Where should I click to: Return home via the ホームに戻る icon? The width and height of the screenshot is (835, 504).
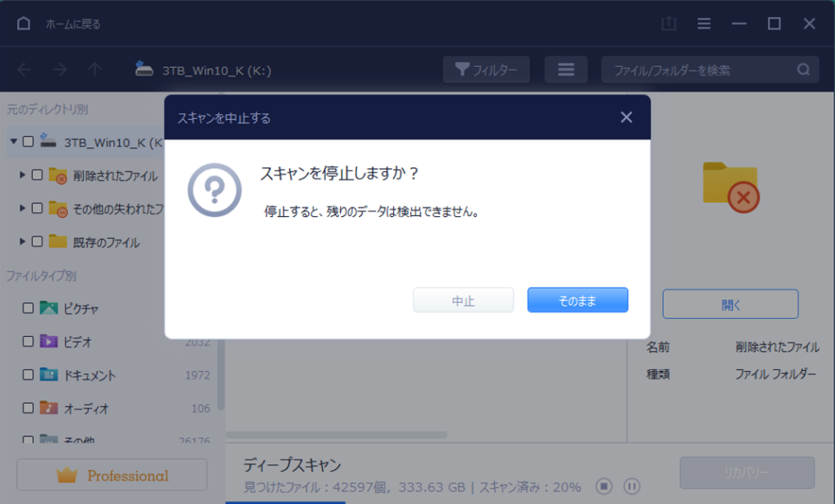point(23,24)
